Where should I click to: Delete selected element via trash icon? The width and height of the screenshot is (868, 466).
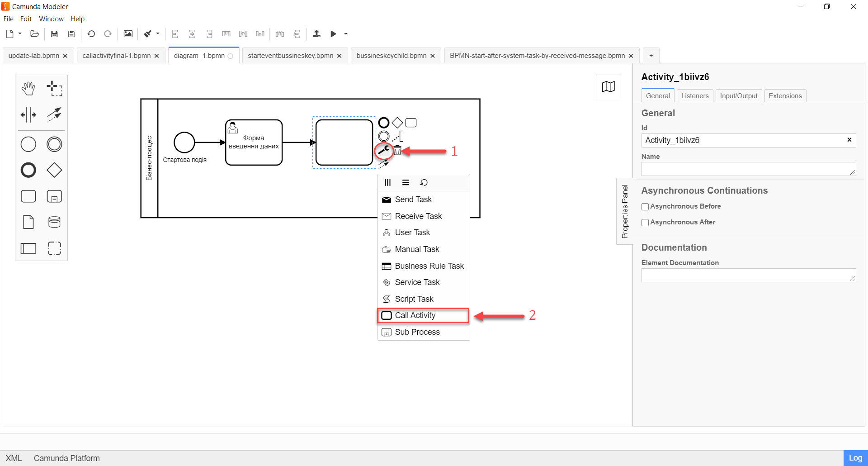pyautogui.click(x=397, y=150)
